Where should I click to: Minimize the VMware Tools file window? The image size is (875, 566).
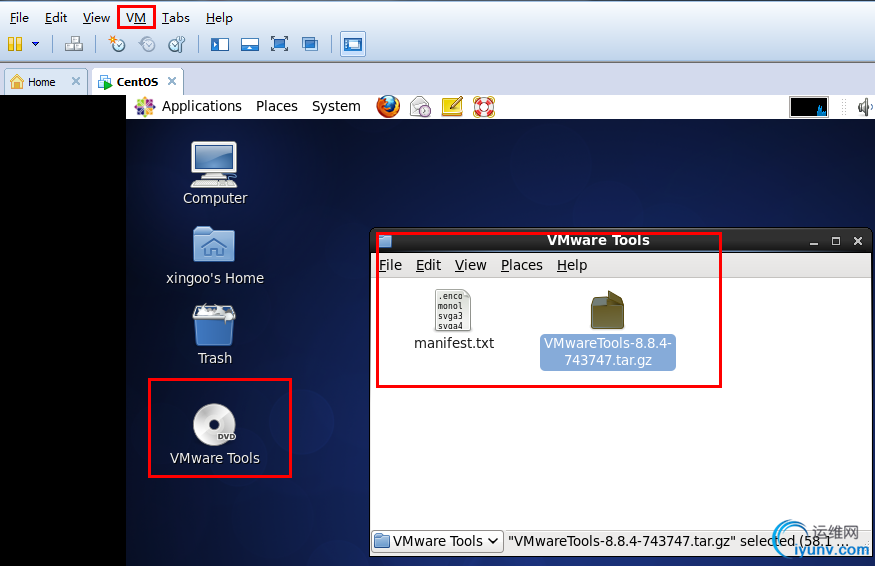pyautogui.click(x=814, y=241)
